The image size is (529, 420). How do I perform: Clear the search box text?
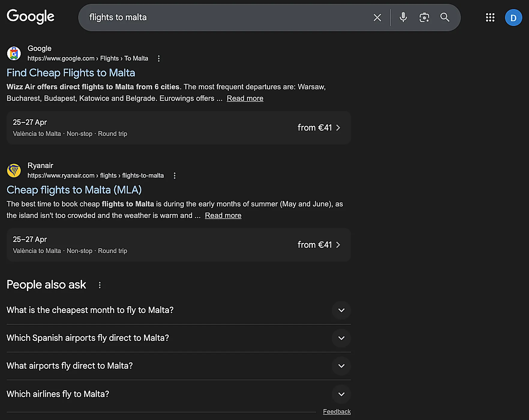click(x=377, y=17)
